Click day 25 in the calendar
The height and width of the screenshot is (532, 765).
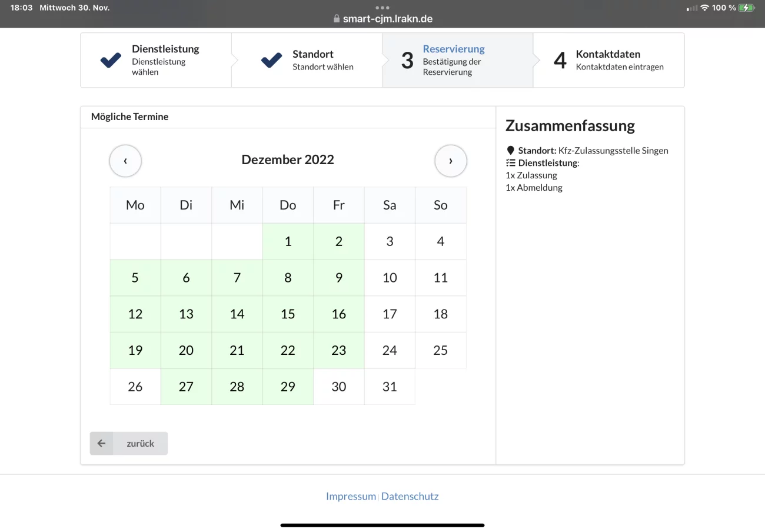point(441,351)
